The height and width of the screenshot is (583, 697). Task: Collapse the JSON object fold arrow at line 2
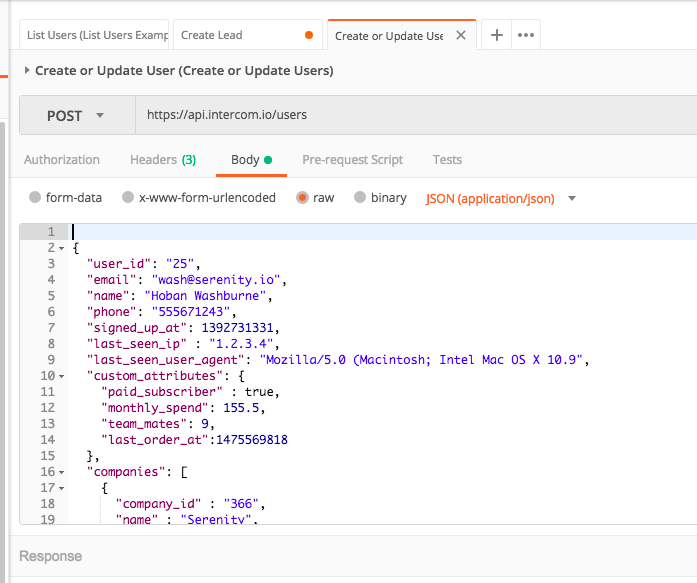[x=62, y=248]
